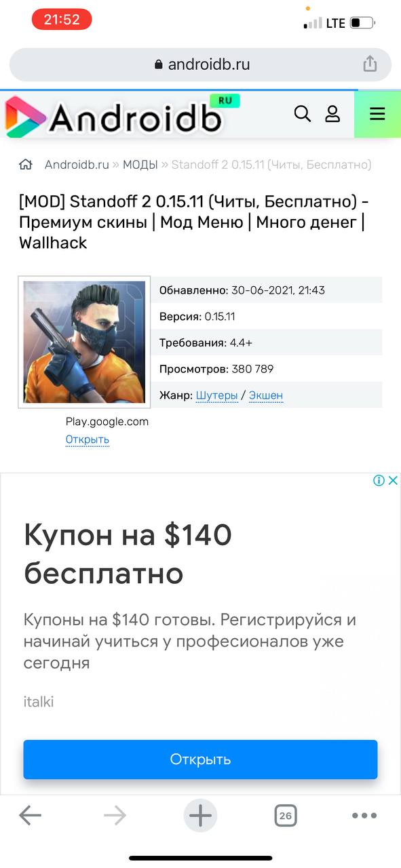401x868 pixels.
Task: Open the hamburger menu in the header
Action: tap(377, 114)
